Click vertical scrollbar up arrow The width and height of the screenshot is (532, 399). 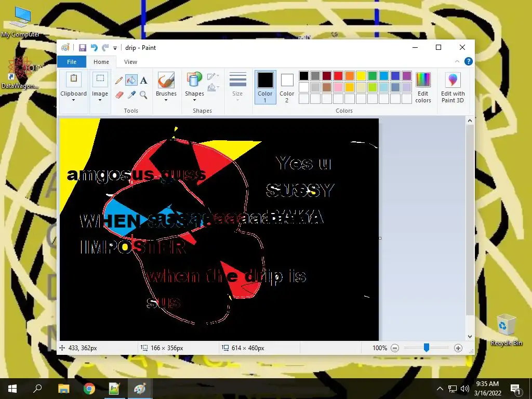click(470, 121)
